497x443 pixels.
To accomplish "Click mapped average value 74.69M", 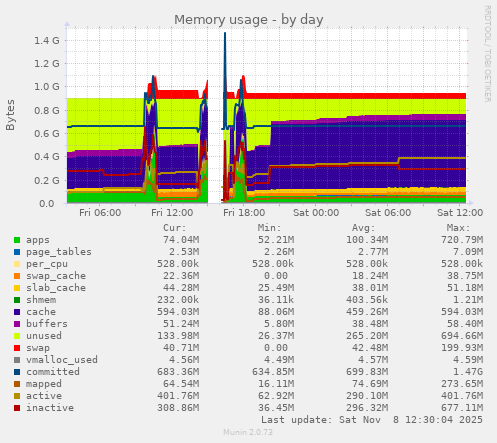I will [x=370, y=384].
